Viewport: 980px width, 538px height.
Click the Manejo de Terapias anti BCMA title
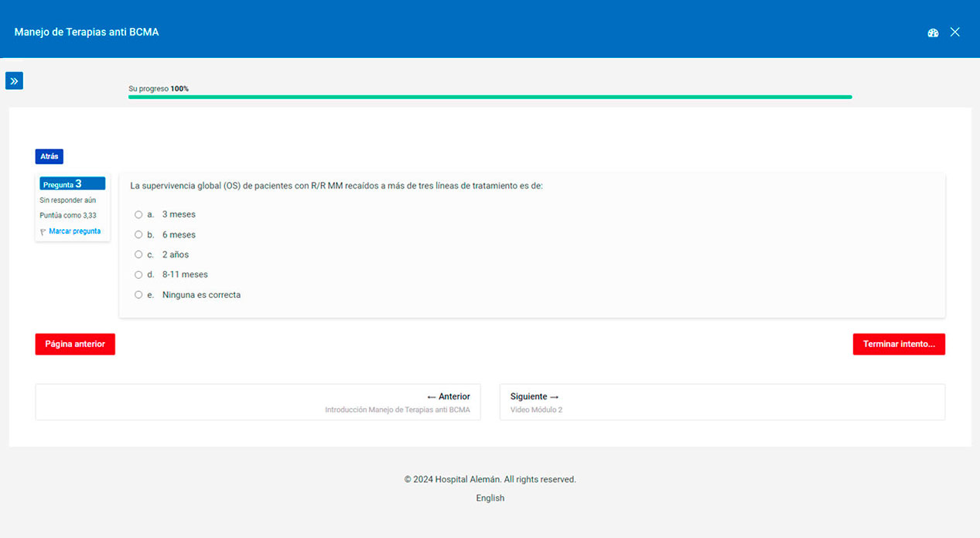coord(87,33)
